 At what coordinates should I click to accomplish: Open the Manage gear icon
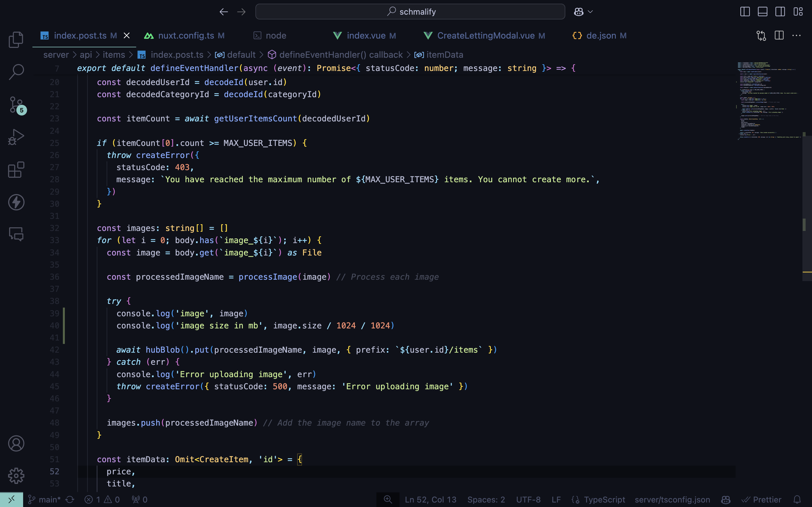click(16, 475)
